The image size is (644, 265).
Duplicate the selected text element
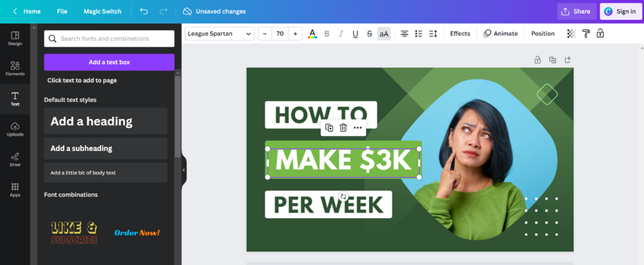tap(329, 128)
